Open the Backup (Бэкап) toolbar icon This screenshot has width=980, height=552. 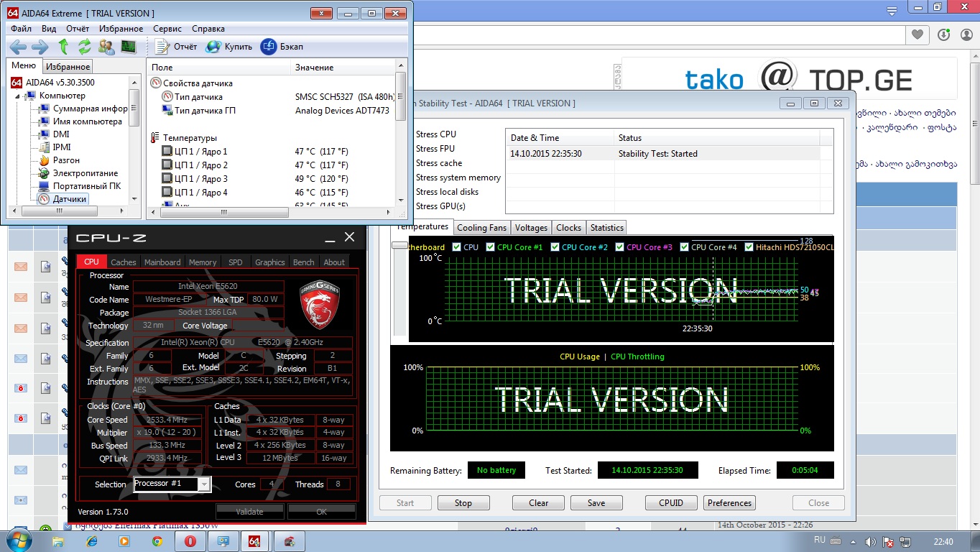point(269,47)
